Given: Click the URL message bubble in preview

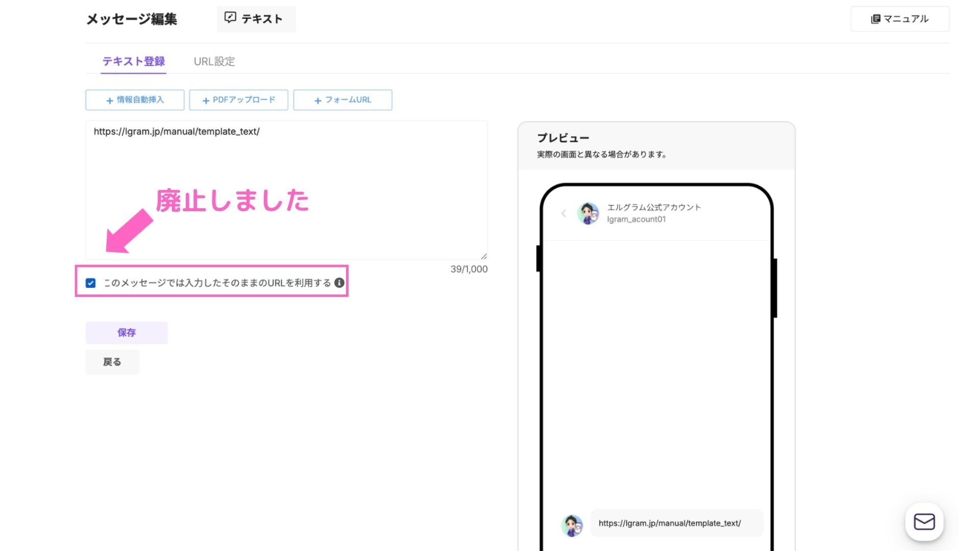Looking at the screenshot, I should coord(676,523).
